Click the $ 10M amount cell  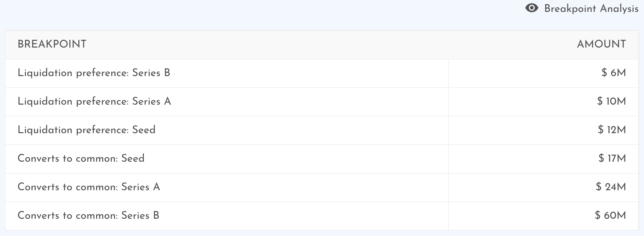click(x=543, y=102)
